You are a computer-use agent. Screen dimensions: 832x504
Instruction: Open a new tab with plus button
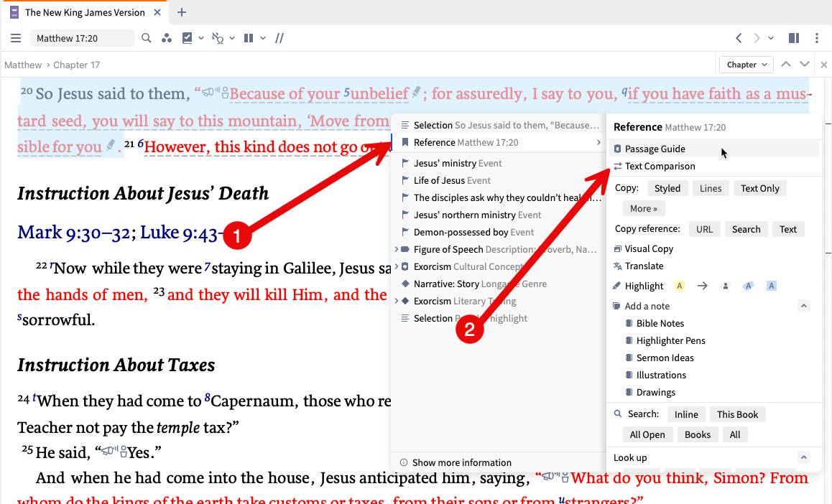point(182,12)
